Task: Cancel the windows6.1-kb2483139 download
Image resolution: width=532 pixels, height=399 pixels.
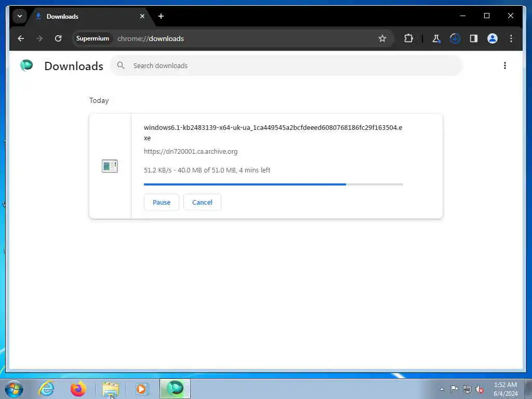Action: (202, 202)
